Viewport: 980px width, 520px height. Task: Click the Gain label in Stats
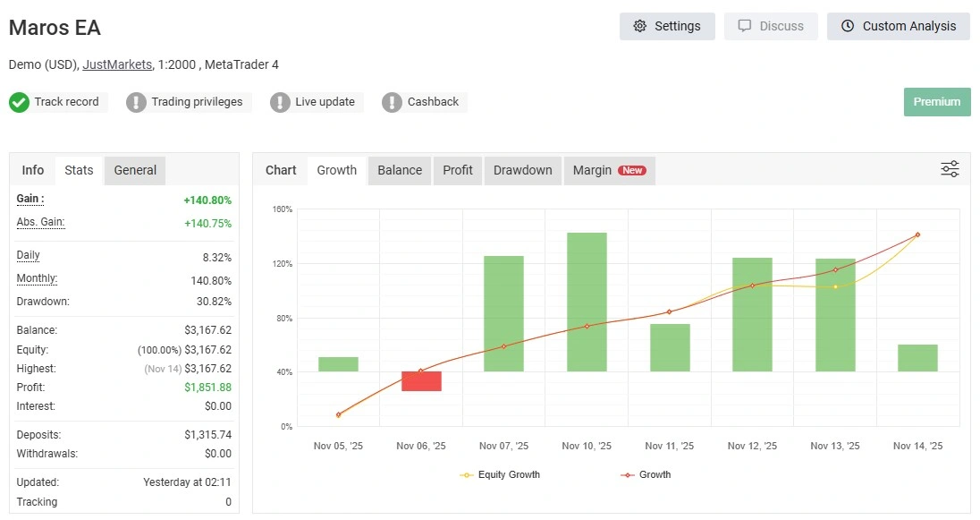(x=30, y=199)
